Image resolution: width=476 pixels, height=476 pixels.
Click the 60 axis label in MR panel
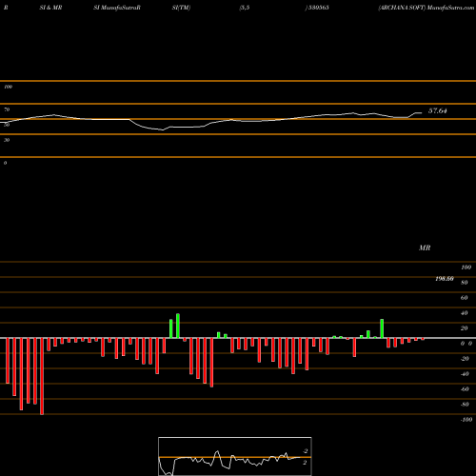(x=465, y=298)
